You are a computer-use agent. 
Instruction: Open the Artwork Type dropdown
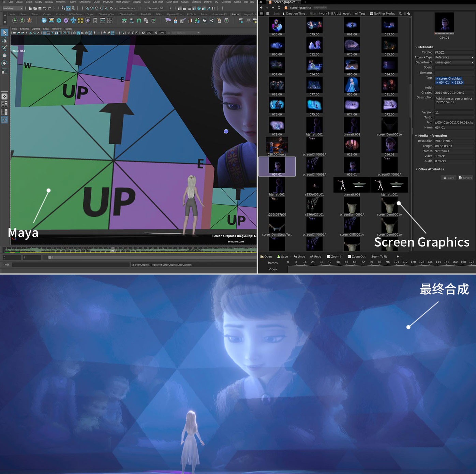[454, 57]
